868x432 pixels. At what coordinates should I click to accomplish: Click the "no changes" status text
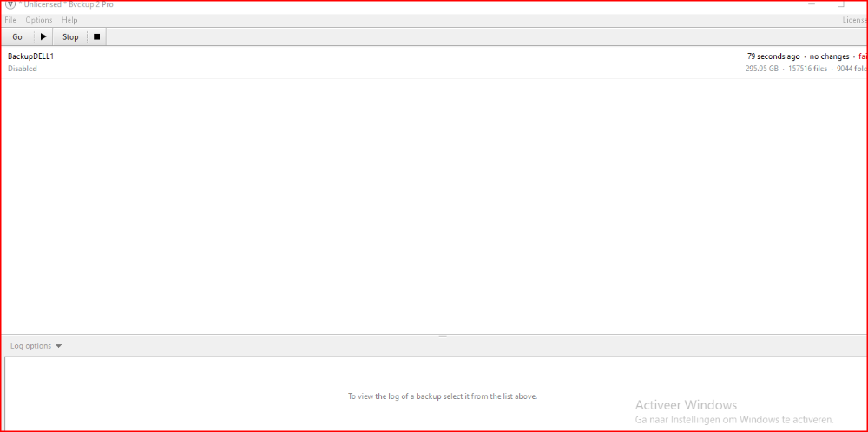click(x=829, y=56)
